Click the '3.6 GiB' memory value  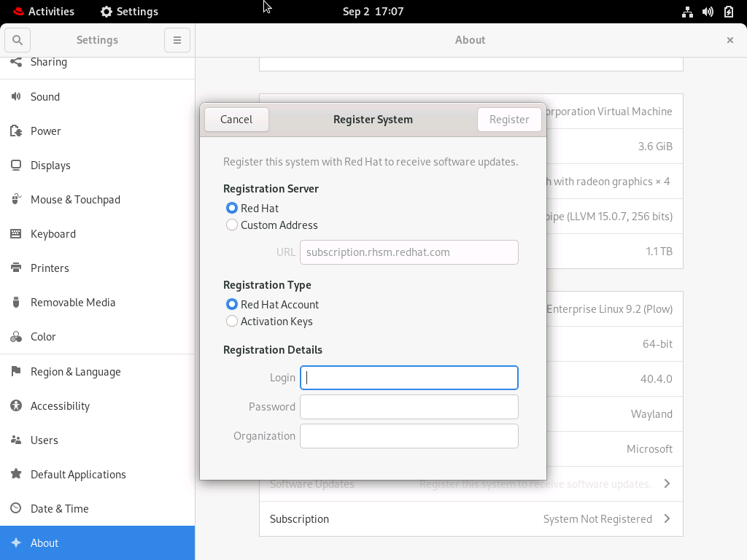pyautogui.click(x=655, y=146)
